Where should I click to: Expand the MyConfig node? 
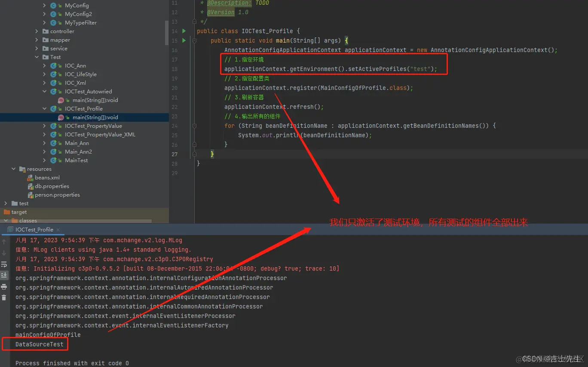click(45, 6)
